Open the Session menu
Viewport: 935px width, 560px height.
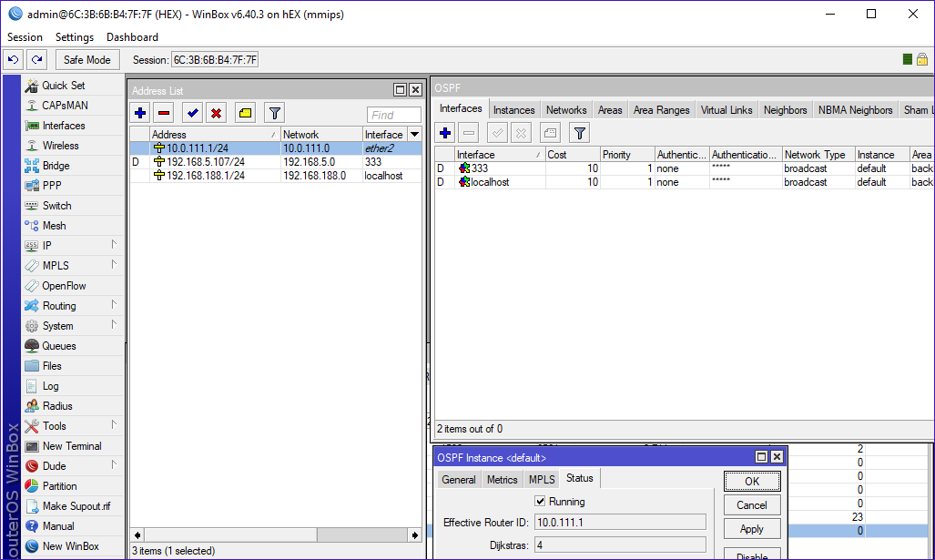25,37
